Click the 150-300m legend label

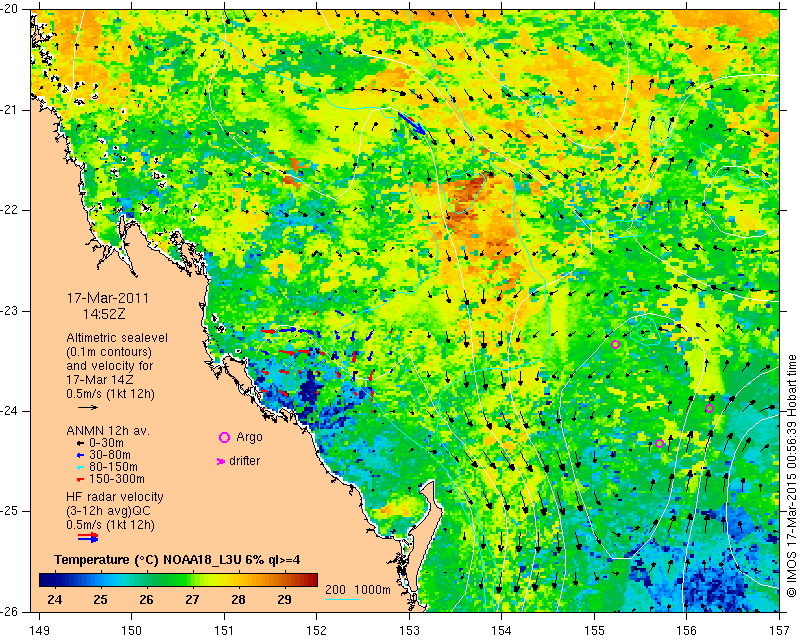tap(117, 479)
